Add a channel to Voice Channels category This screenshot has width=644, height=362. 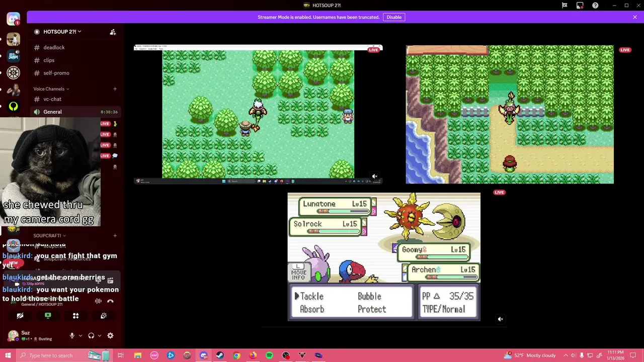[115, 89]
